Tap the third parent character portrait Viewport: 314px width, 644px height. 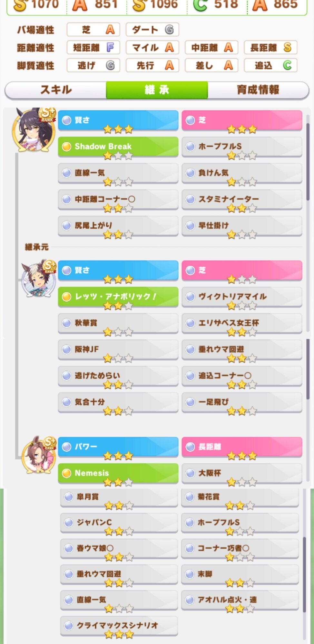pos(39,455)
